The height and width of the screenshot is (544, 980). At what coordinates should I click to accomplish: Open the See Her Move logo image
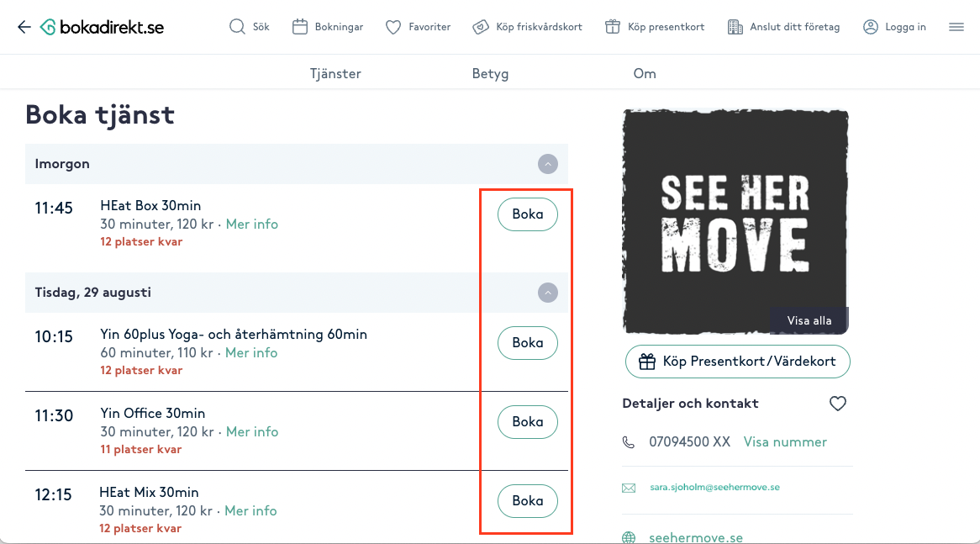(735, 222)
